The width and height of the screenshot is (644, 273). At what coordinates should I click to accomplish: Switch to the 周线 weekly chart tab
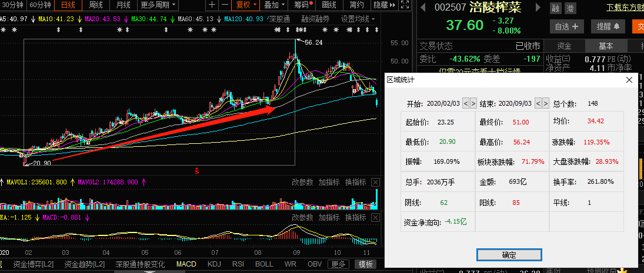pyautogui.click(x=96, y=5)
